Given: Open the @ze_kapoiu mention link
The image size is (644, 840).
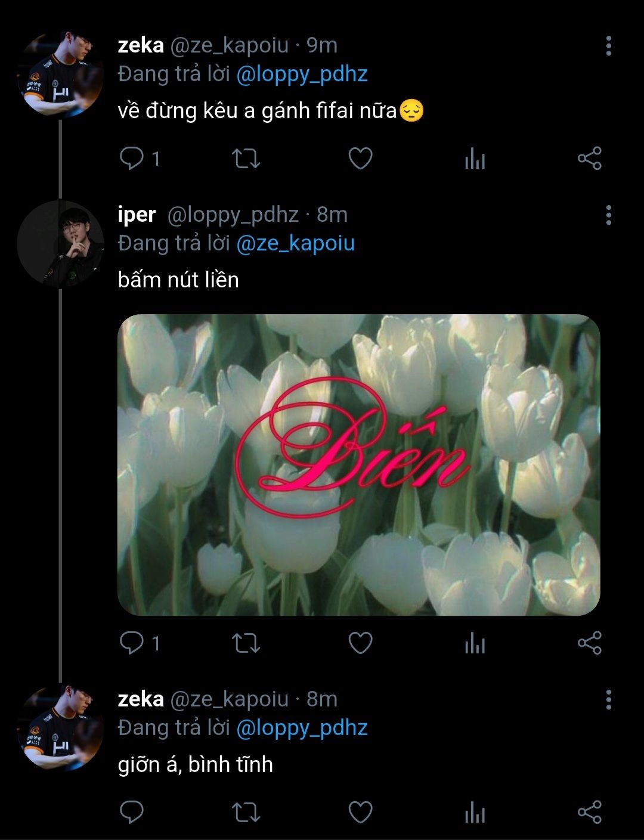Looking at the screenshot, I should 295,243.
